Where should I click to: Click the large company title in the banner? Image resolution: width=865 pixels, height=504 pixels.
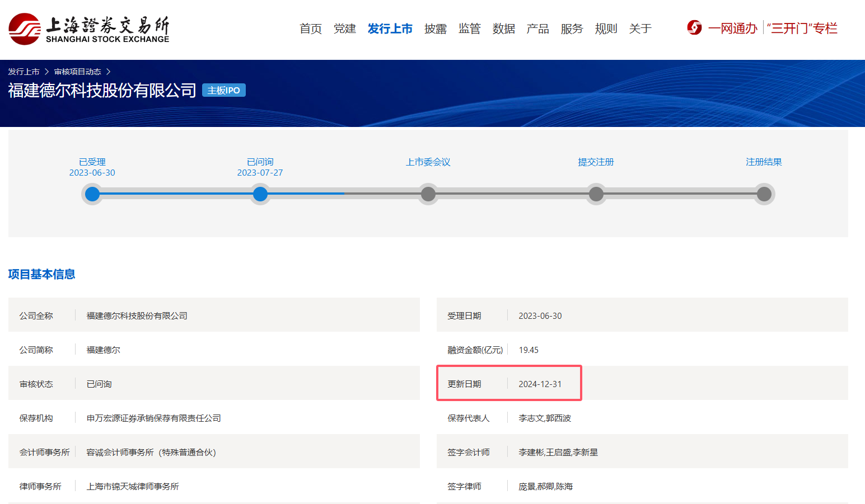coord(102,90)
